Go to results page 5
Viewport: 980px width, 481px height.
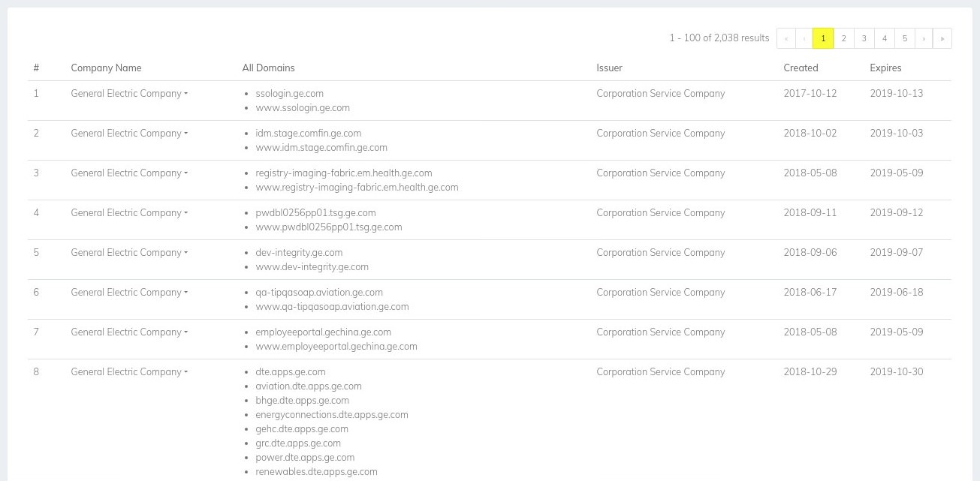click(x=904, y=38)
